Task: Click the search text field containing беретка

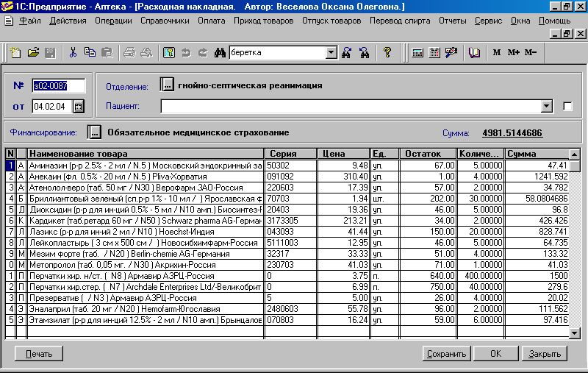Action: tap(278, 52)
